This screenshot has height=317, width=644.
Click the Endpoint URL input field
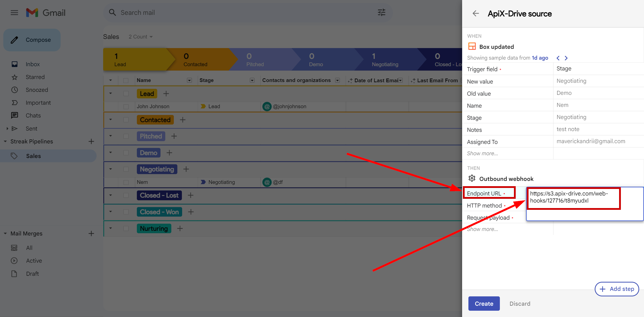[585, 204]
